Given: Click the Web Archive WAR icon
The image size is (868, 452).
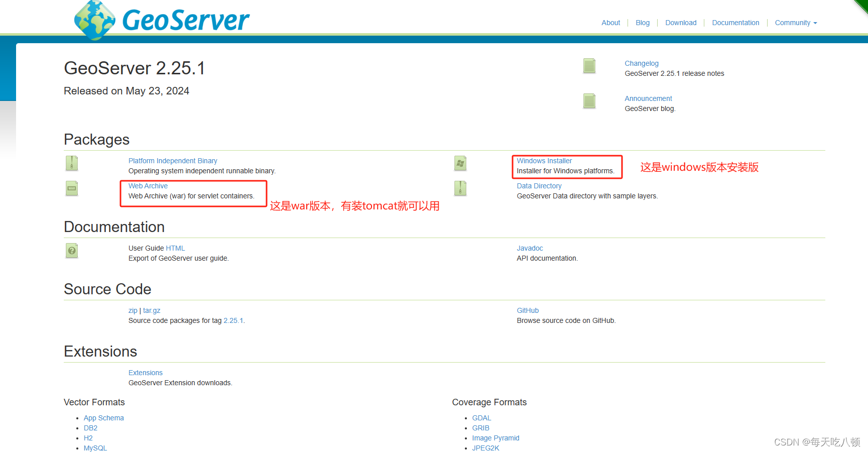Looking at the screenshot, I should (72, 188).
